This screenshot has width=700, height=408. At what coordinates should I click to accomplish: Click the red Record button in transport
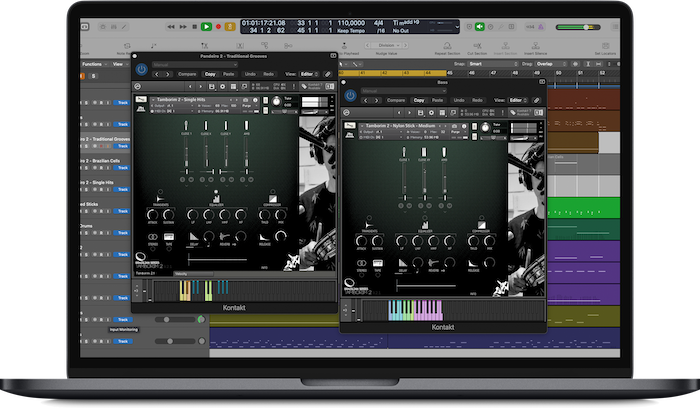(218, 27)
